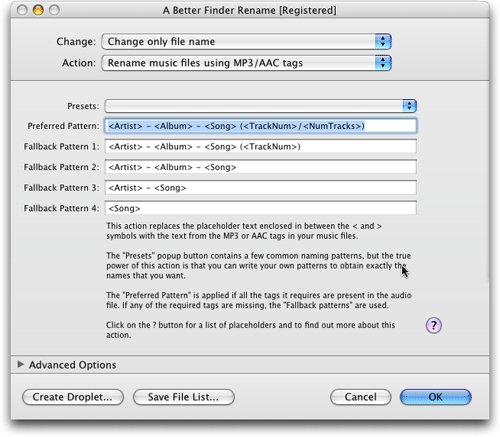500x437 pixels.
Task: Click the blue arrows of Change popup
Action: (x=383, y=42)
